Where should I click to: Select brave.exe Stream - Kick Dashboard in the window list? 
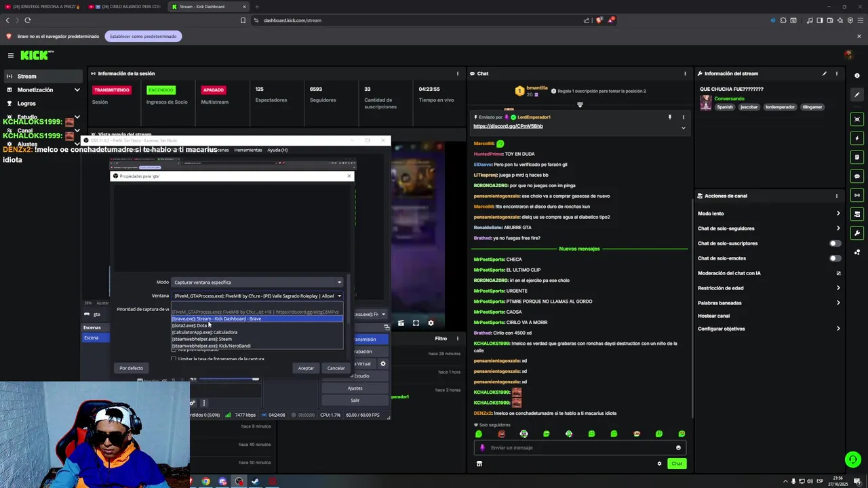(257, 319)
